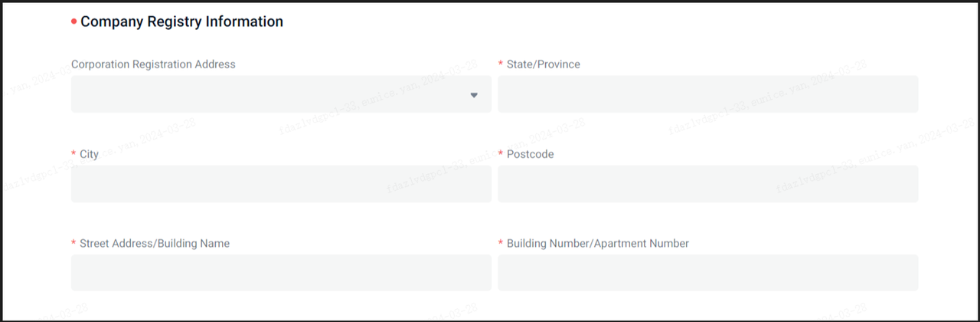Click into the City text field
Screen dimensions: 980x322
click(280, 184)
